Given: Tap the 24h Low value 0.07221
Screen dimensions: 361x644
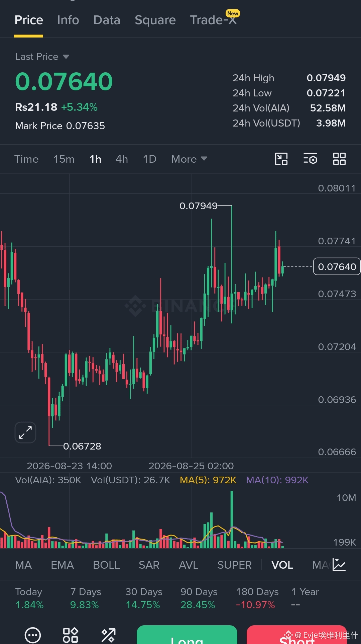Looking at the screenshot, I should [326, 93].
